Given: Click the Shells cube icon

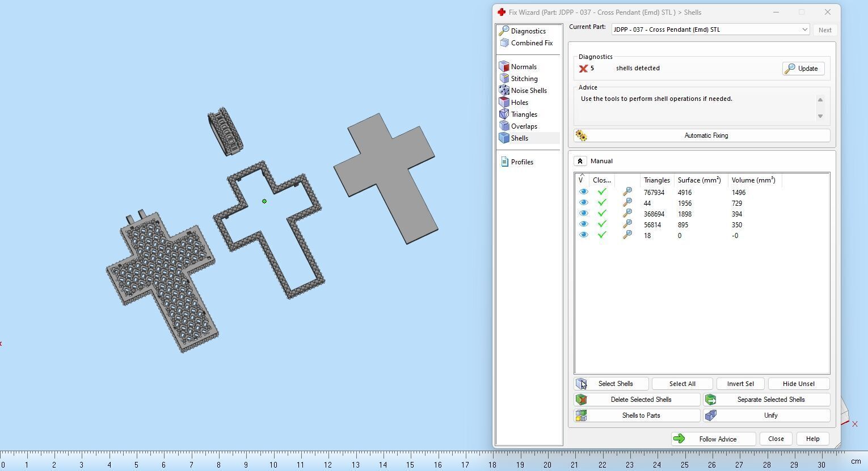Looking at the screenshot, I should (x=504, y=138).
